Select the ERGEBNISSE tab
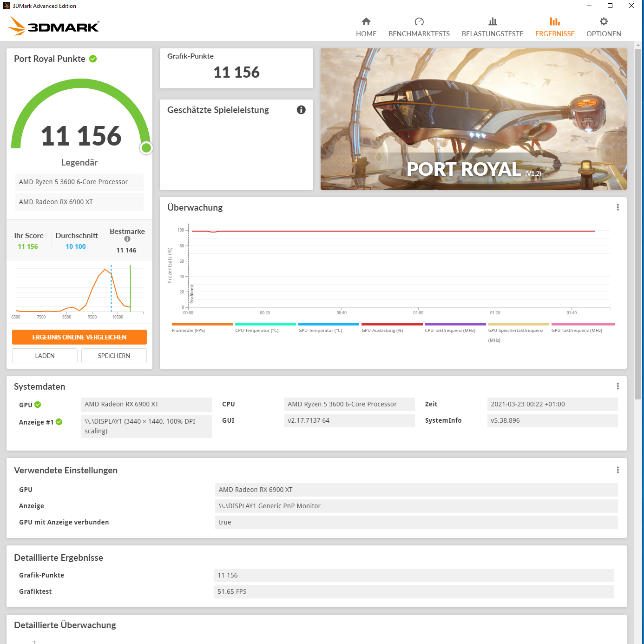Image resolution: width=644 pixels, height=644 pixels. (x=555, y=27)
